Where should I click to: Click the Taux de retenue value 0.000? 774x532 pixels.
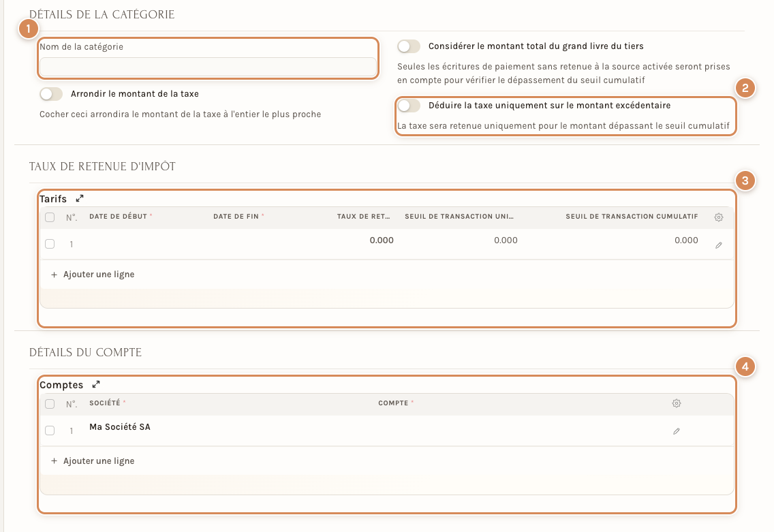(382, 240)
